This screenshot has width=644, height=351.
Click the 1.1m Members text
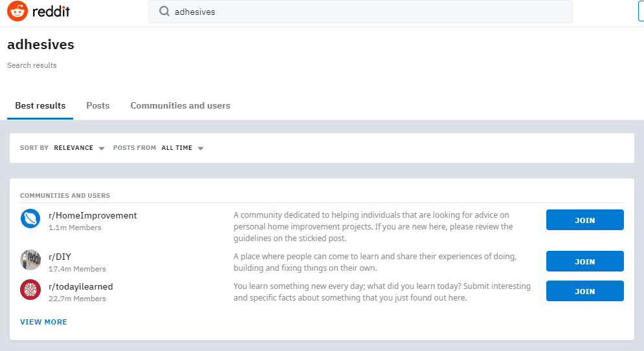74,228
